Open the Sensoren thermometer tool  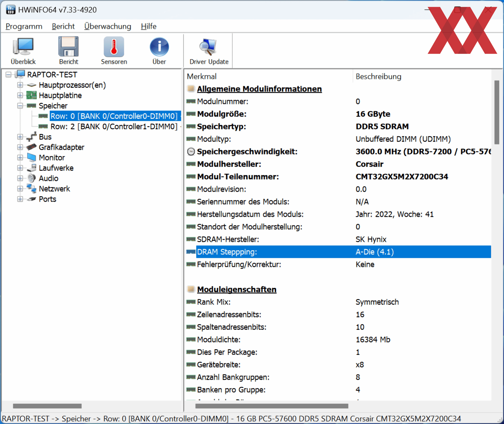[x=114, y=50]
